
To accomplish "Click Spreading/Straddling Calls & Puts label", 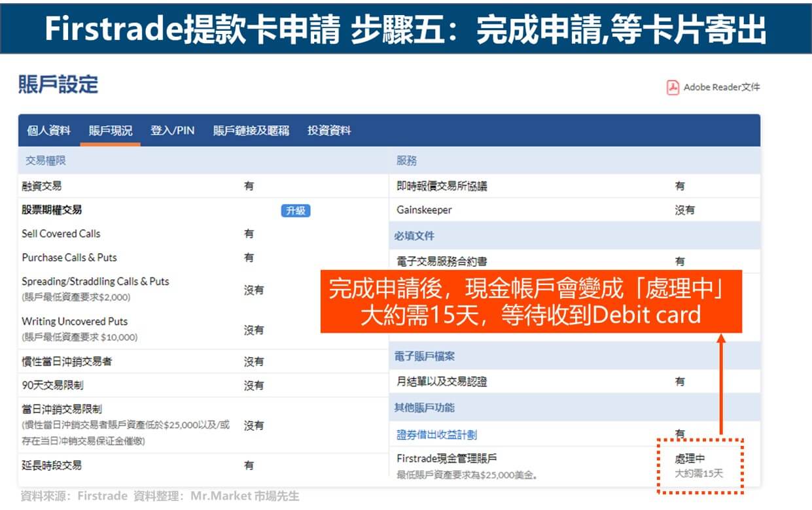I will point(96,281).
